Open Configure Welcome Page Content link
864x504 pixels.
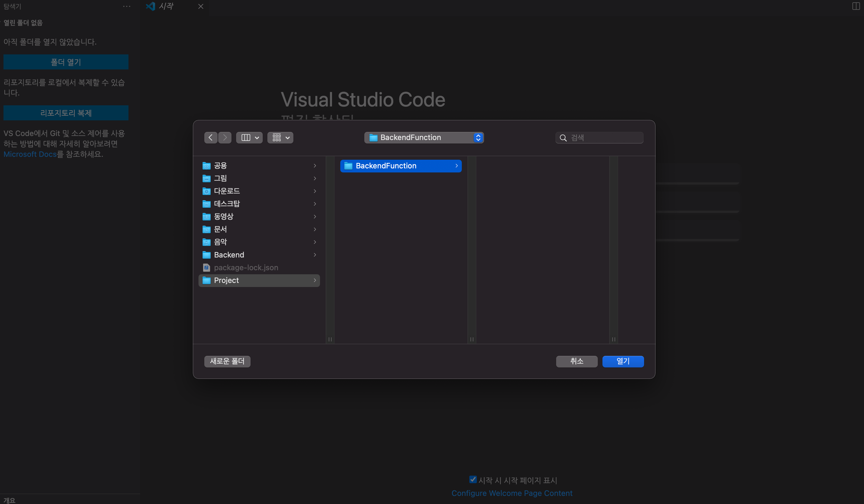click(512, 493)
